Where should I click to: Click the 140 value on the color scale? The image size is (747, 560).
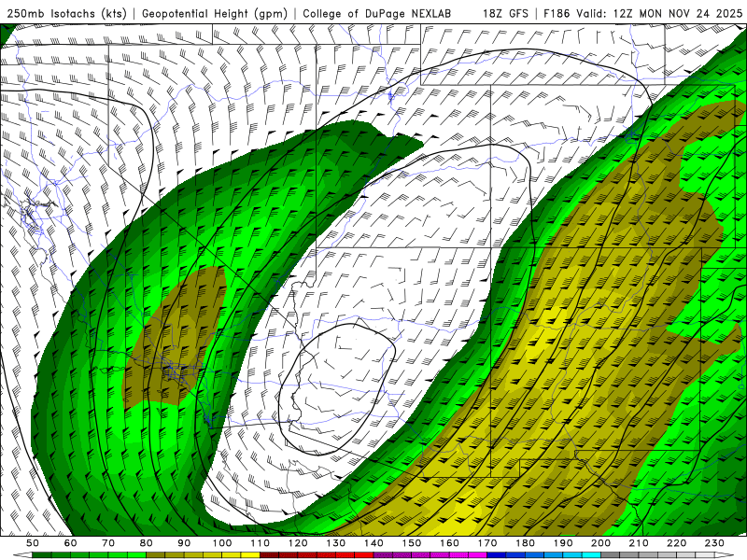[x=373, y=543]
